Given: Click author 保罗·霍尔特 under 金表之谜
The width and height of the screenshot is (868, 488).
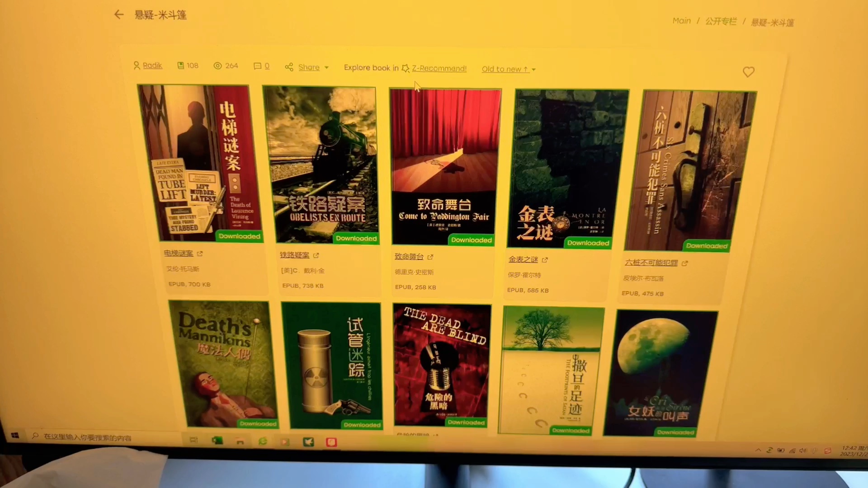Looking at the screenshot, I should 524,275.
